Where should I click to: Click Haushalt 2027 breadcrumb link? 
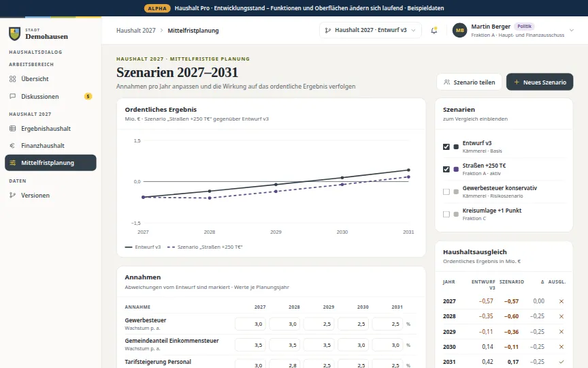[135, 31]
